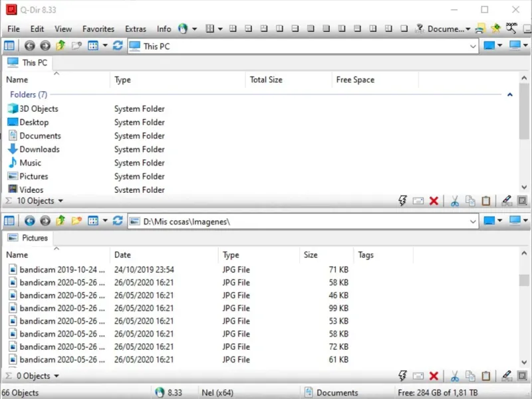Go forward in the This PC pane
The image size is (532, 399).
pyautogui.click(x=45, y=45)
